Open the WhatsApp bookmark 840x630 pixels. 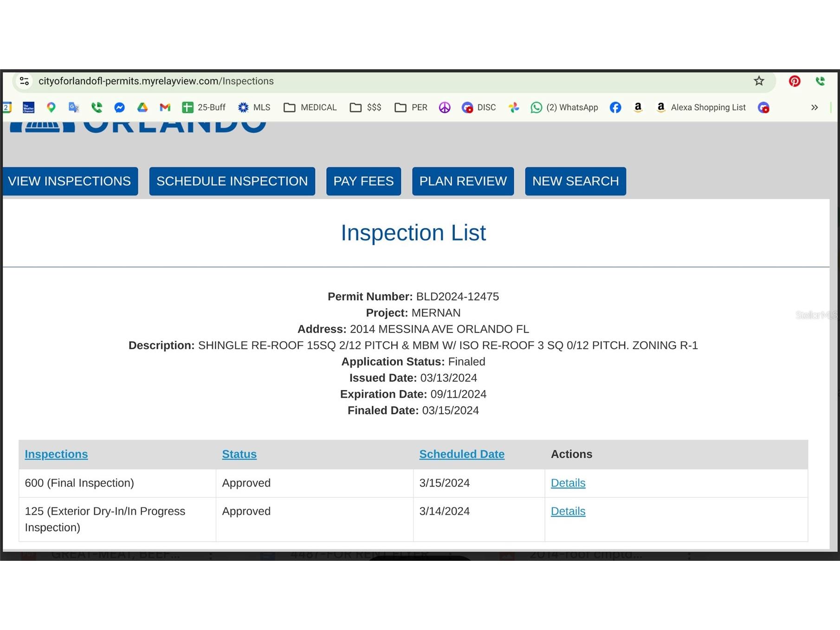(564, 108)
